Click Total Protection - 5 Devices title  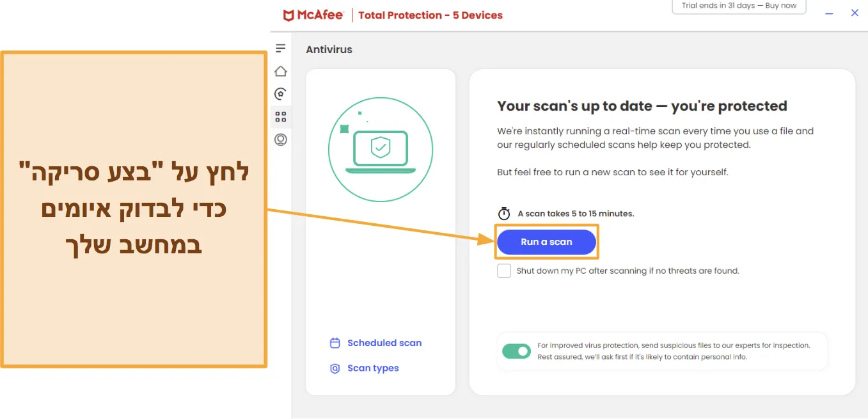pos(430,15)
